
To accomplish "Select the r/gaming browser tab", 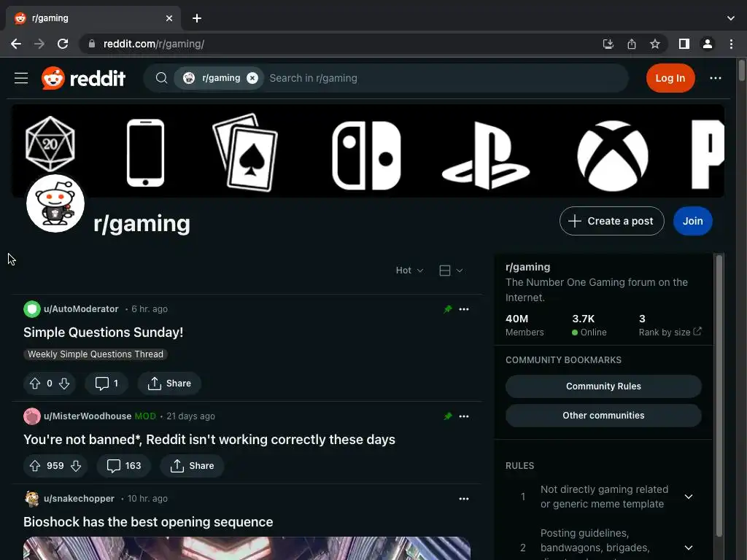I will click(x=93, y=18).
